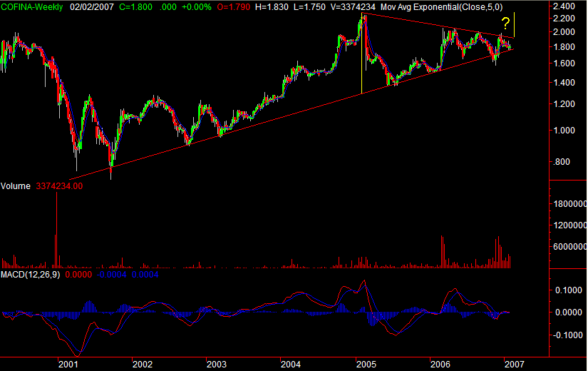Click the 2004 year marker on time axis
588x371 pixels.
pos(291,364)
